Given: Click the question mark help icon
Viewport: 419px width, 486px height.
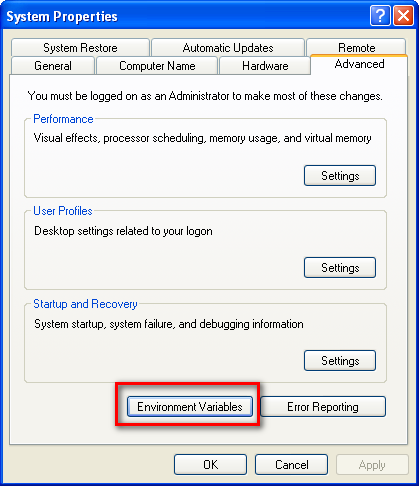Looking at the screenshot, I should pos(380,16).
